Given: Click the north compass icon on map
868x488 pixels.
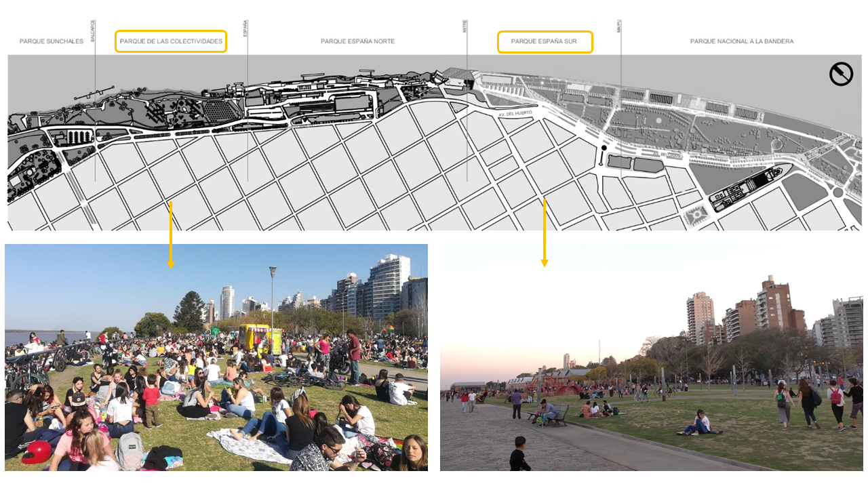Looking at the screenshot, I should [x=841, y=74].
